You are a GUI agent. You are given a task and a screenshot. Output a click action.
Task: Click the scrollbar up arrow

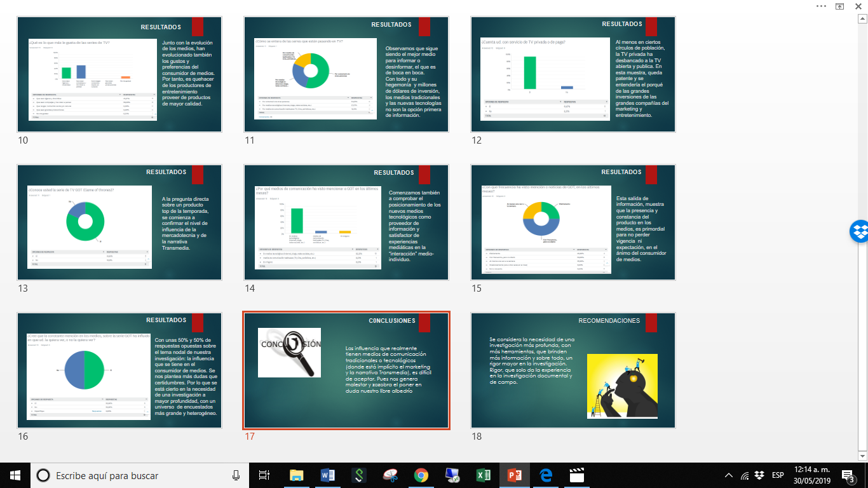click(x=862, y=17)
